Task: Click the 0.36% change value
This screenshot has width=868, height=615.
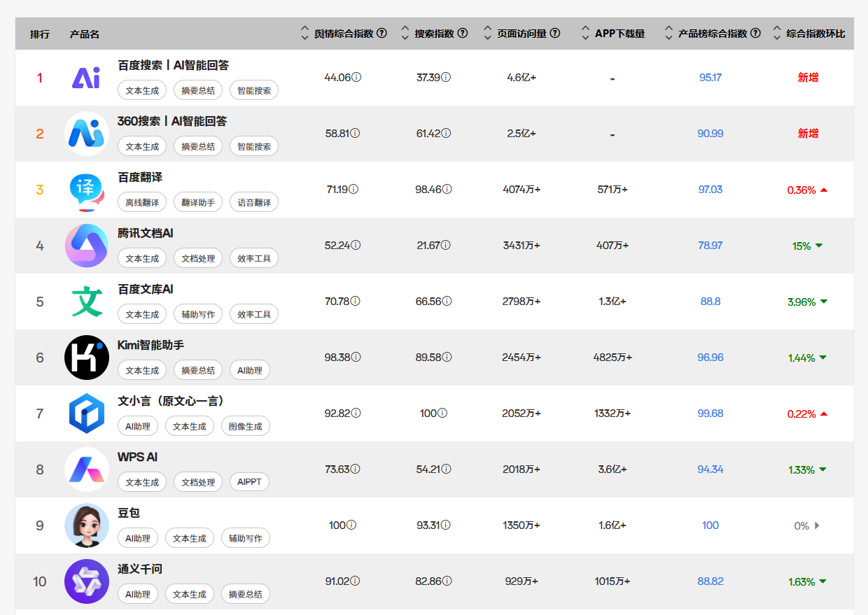Action: pos(801,190)
